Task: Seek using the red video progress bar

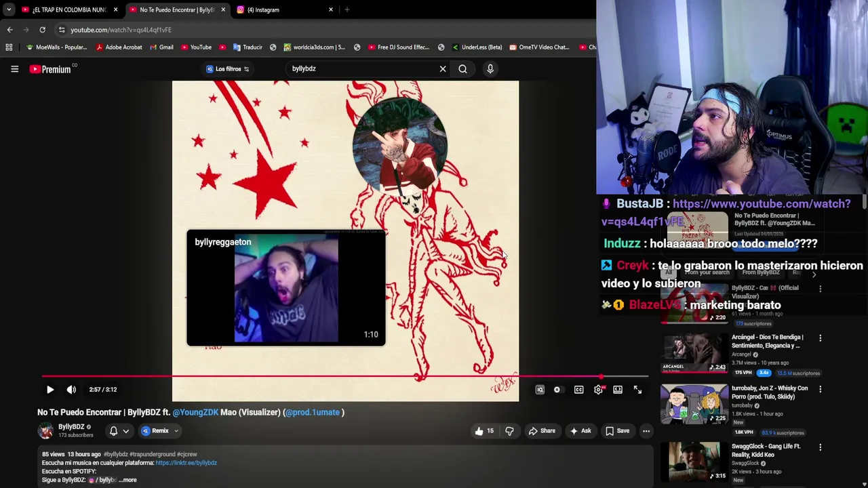Action: click(x=345, y=376)
